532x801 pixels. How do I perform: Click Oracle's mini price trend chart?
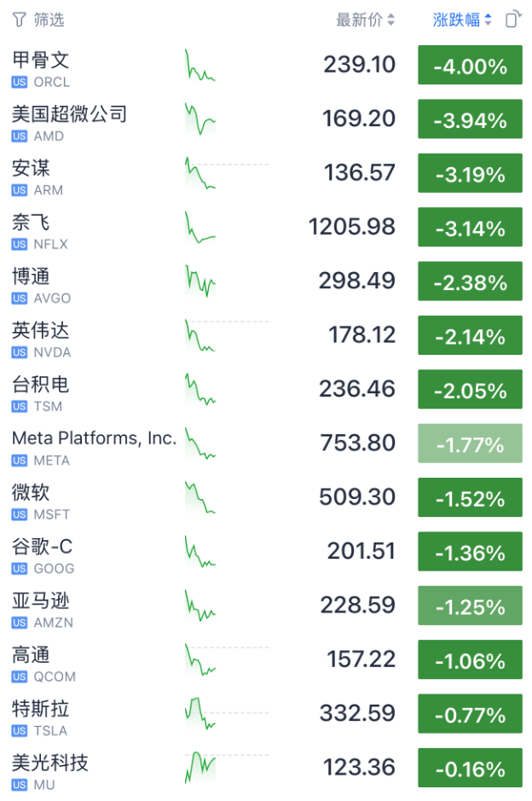pyautogui.click(x=199, y=65)
